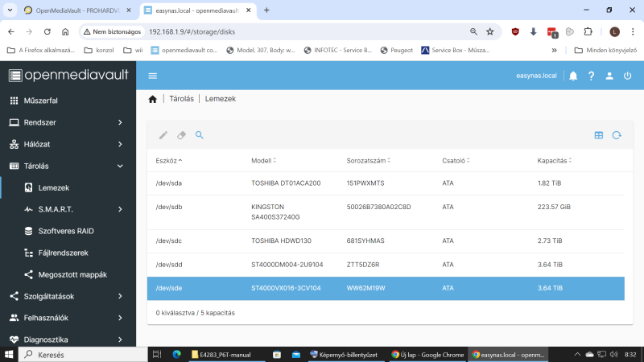Click the easynas.local hostname in header

(x=536, y=76)
